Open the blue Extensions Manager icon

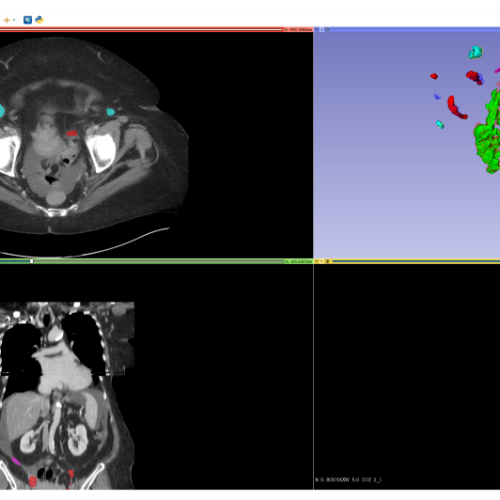(28, 20)
